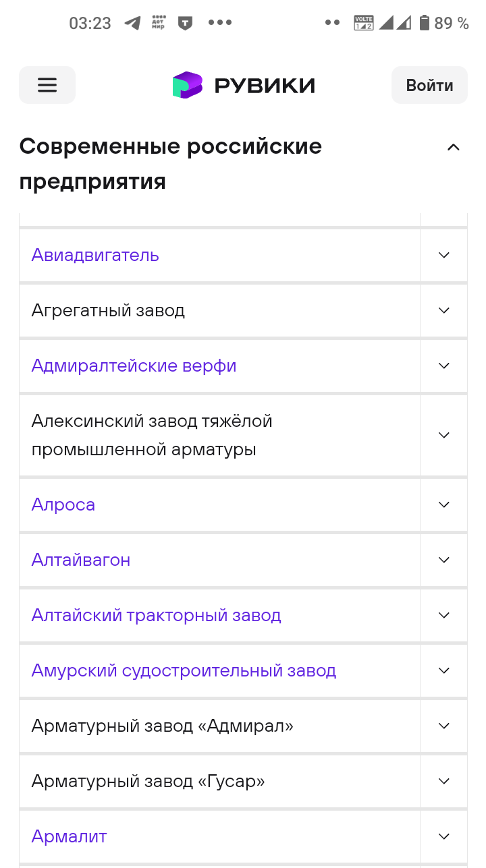Tap the battery status icon
The image size is (486, 868).
point(425,23)
